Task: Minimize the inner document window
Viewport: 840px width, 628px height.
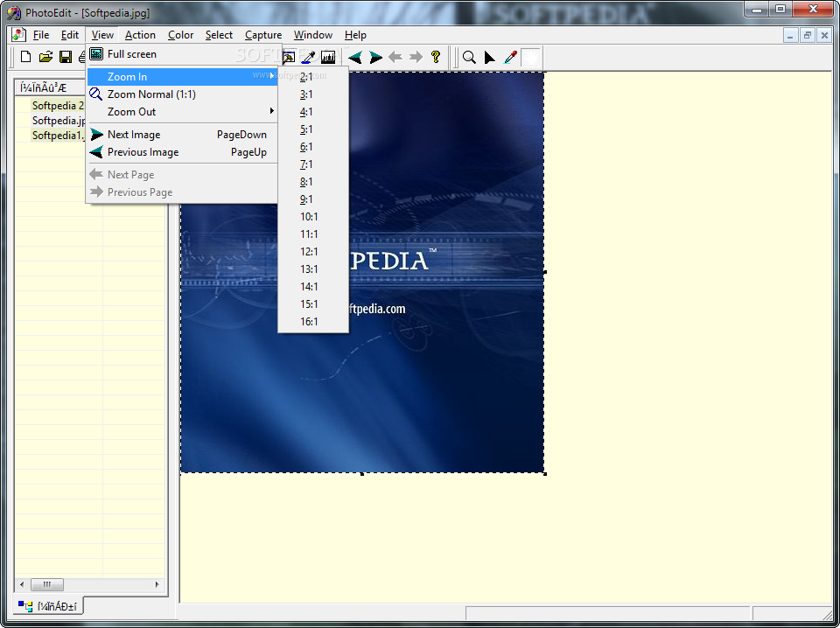Action: coord(790,35)
